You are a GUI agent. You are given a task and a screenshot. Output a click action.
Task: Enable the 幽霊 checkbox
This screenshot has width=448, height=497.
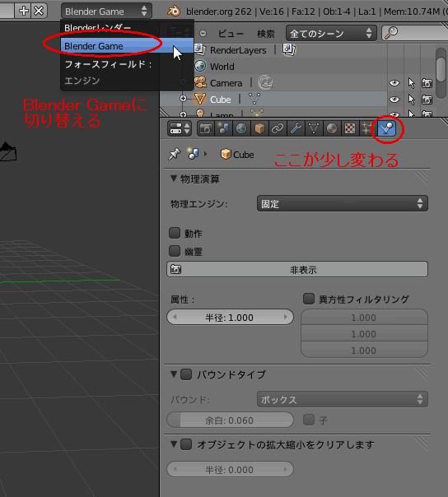pyautogui.click(x=175, y=251)
